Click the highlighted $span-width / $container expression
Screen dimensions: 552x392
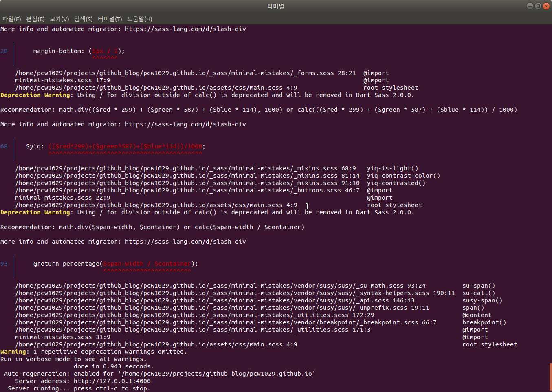[147, 263]
